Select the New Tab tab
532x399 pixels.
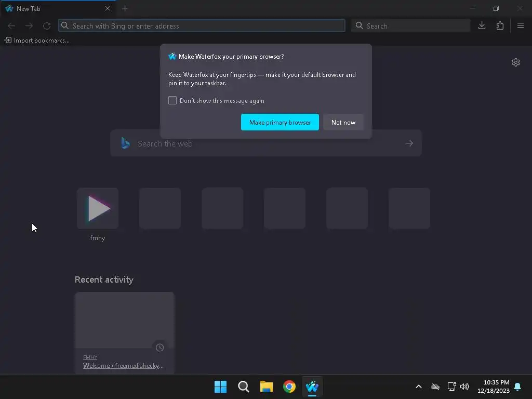pyautogui.click(x=58, y=8)
